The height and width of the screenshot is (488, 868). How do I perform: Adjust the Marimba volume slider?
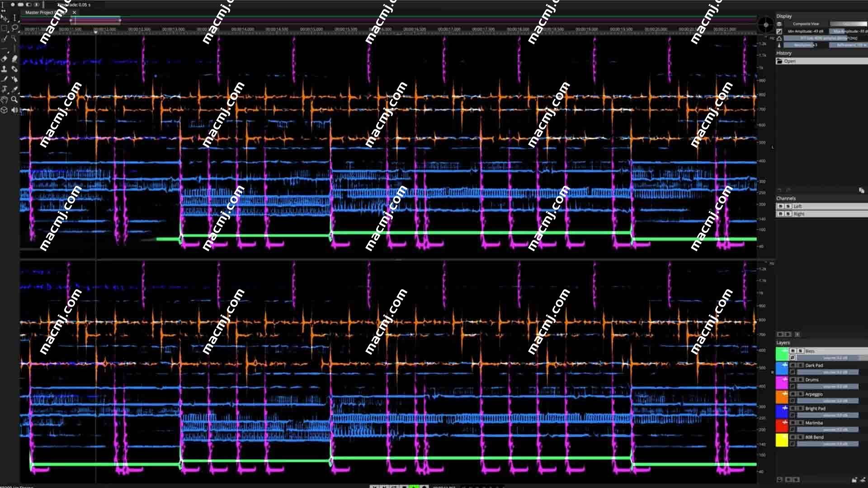click(827, 430)
